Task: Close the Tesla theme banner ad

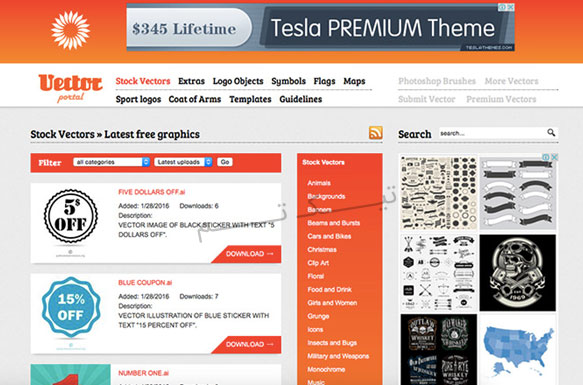Action: (511, 7)
